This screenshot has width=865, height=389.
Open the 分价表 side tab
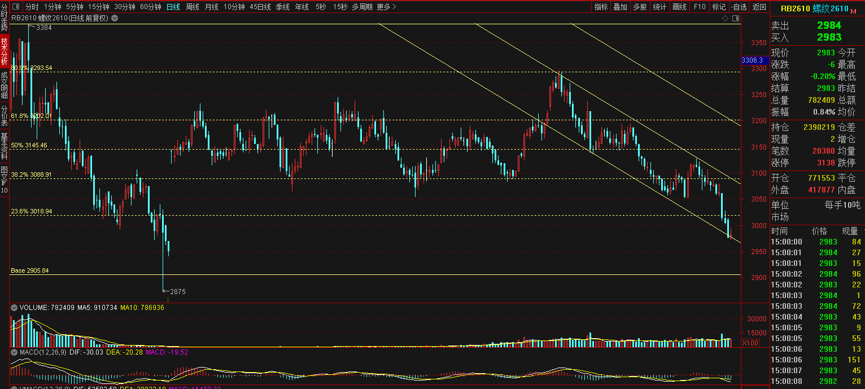tap(4, 114)
